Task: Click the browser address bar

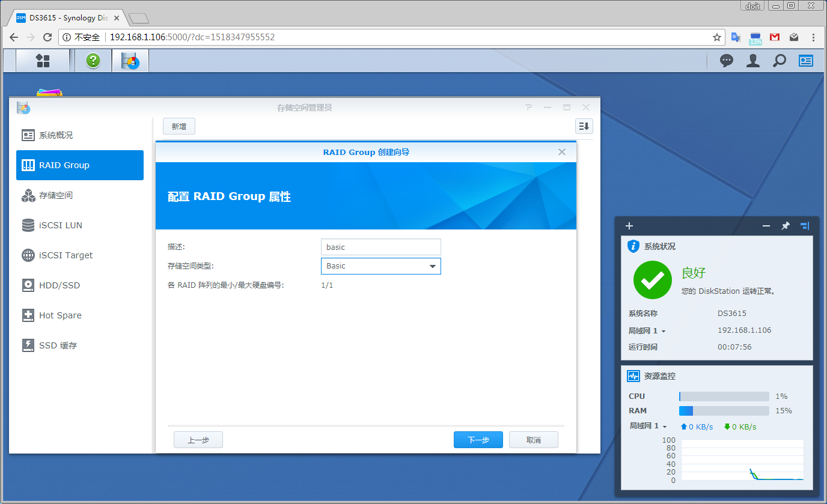Action: (392, 37)
